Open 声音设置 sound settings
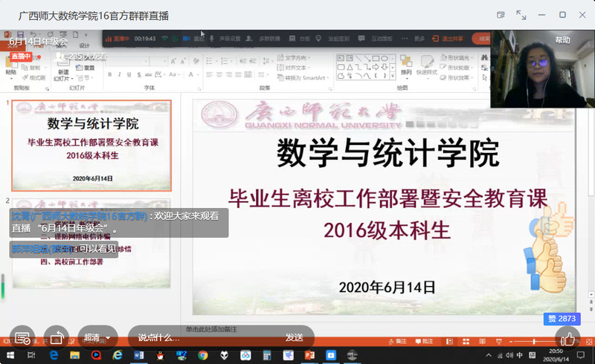 (230, 39)
